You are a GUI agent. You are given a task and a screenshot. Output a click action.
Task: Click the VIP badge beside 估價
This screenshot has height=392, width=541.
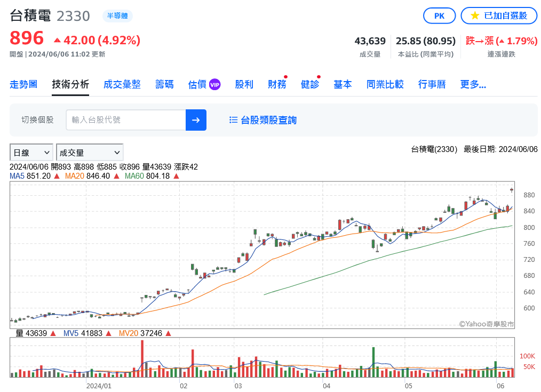coord(214,84)
